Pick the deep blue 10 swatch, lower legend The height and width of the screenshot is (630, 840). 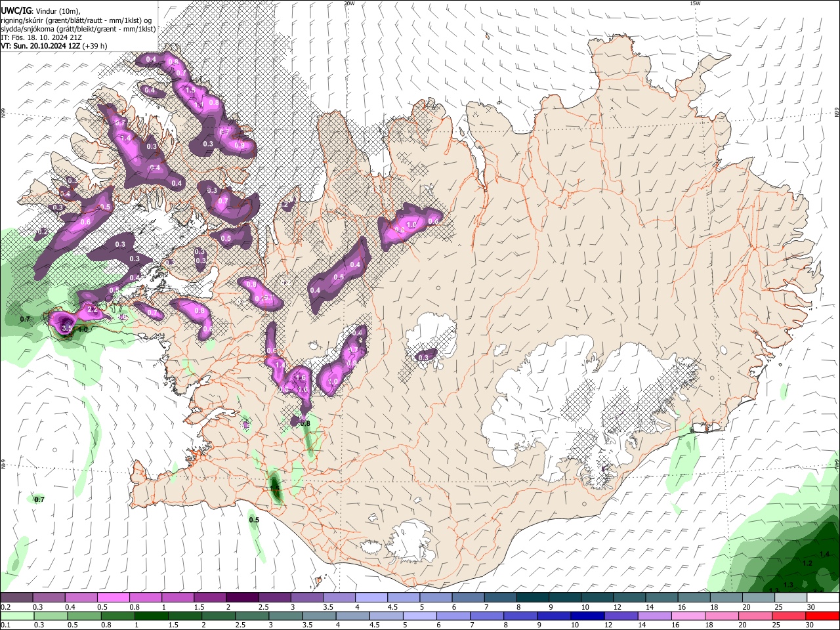pos(587,616)
